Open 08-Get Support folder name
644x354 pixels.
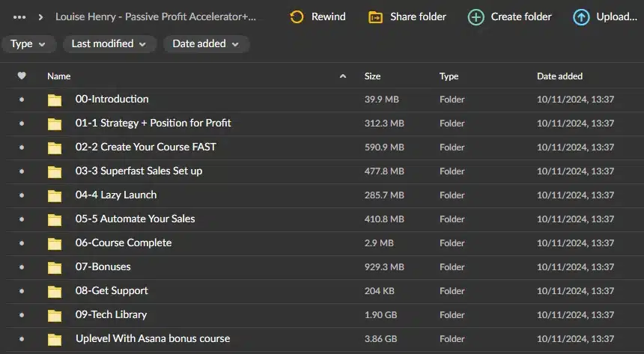pos(112,290)
